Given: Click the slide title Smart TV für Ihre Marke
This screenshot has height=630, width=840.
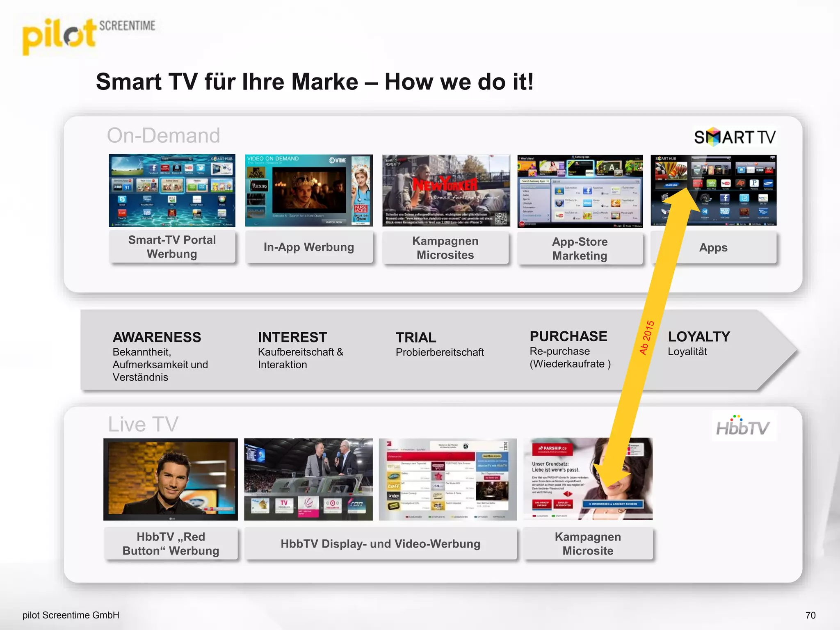Looking at the screenshot, I should click(315, 82).
